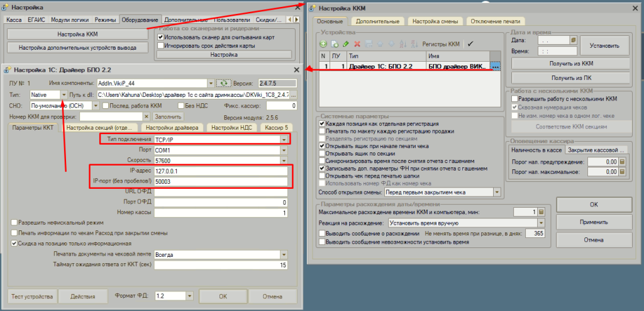
Task: Sort devices ascending icon
Action: click(x=402, y=43)
